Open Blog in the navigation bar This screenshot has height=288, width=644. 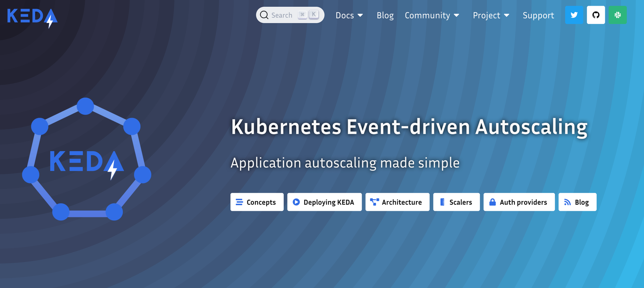pos(385,15)
